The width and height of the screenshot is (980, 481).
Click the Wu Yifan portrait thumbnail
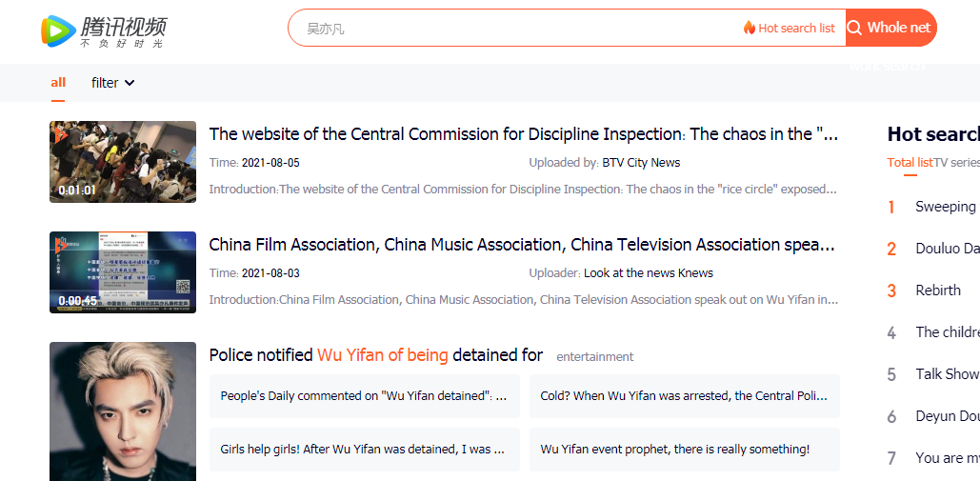(x=123, y=411)
